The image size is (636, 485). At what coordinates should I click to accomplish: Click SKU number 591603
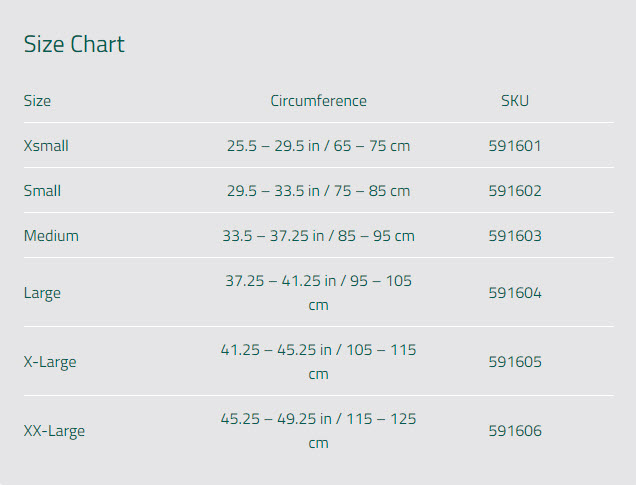[x=515, y=236]
